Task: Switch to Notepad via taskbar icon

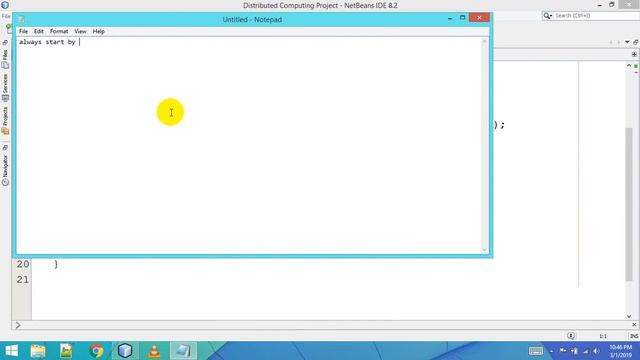Action: (x=183, y=351)
